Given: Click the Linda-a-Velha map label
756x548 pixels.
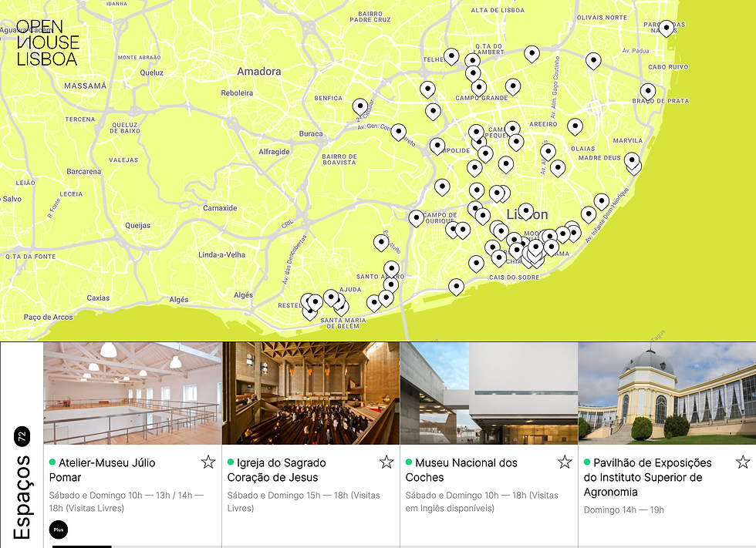Looking at the screenshot, I should pyautogui.click(x=222, y=255).
